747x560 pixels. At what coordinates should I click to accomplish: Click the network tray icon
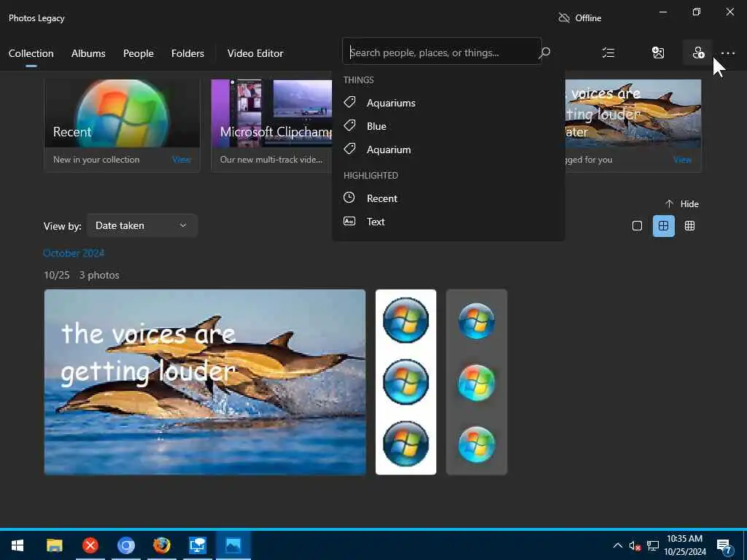coord(653,545)
